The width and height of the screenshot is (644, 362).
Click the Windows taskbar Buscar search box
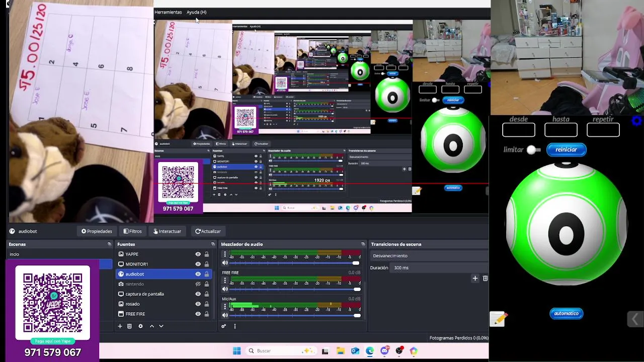(x=282, y=351)
